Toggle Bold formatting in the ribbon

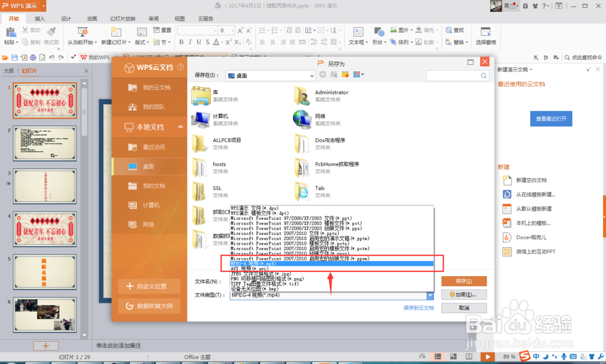click(x=181, y=42)
